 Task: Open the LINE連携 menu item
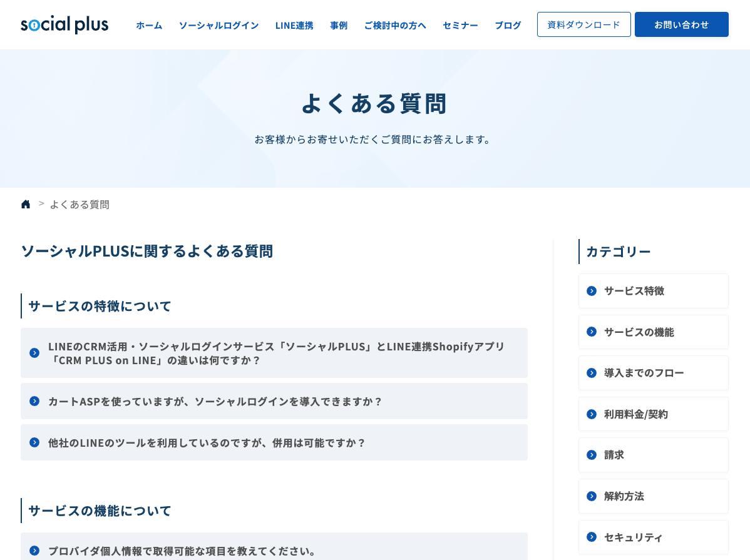[x=294, y=26]
